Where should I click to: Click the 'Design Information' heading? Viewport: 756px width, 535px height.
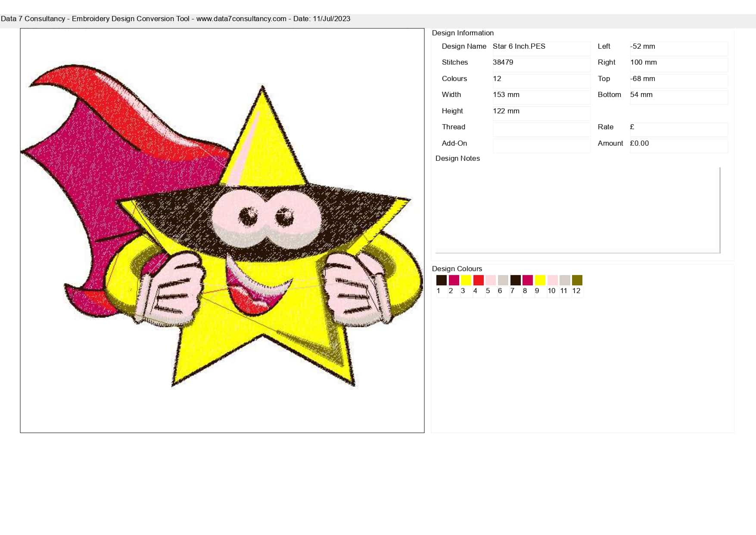click(x=463, y=33)
